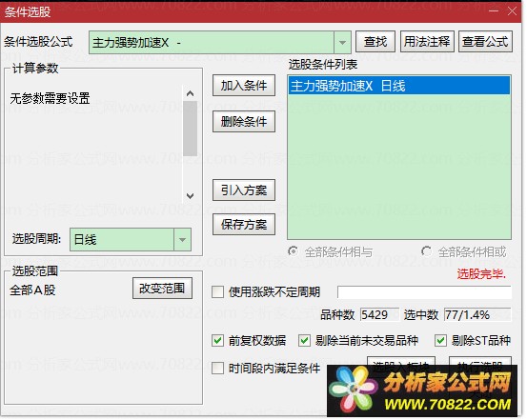Select 主力强势加速X 日线 in condition list
The width and height of the screenshot is (527, 420).
[x=399, y=86]
